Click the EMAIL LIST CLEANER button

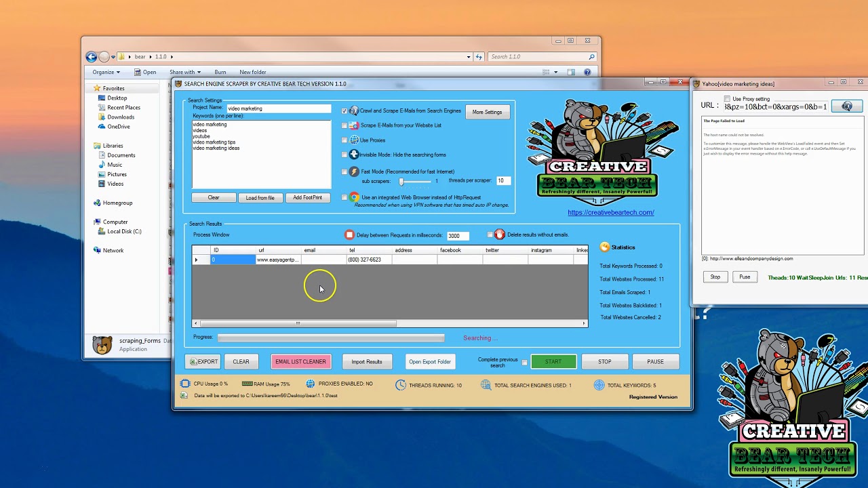[x=300, y=362]
